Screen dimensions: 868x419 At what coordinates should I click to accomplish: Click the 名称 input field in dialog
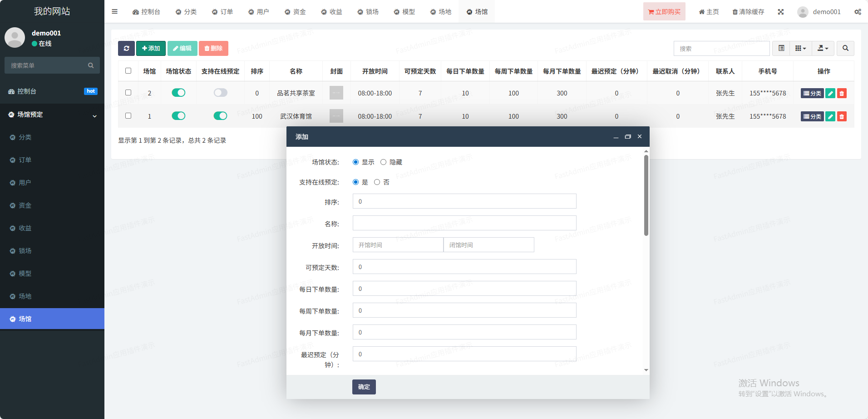[464, 223]
